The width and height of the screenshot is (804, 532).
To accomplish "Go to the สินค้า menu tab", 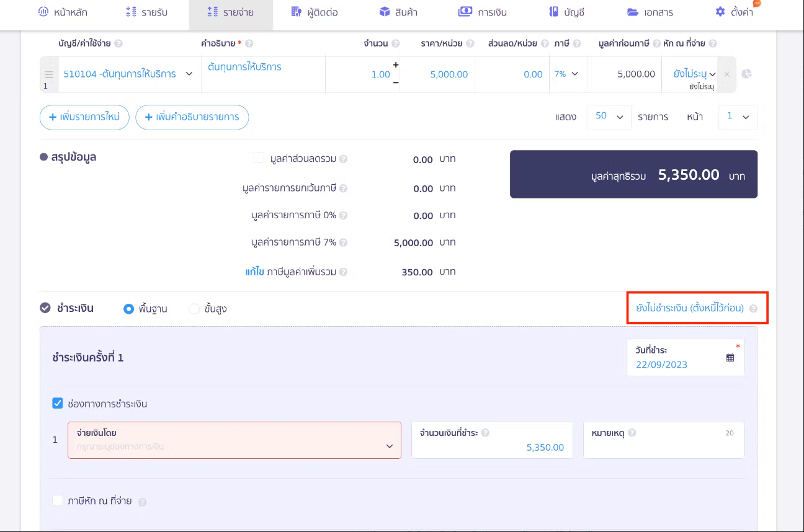I will click(398, 12).
